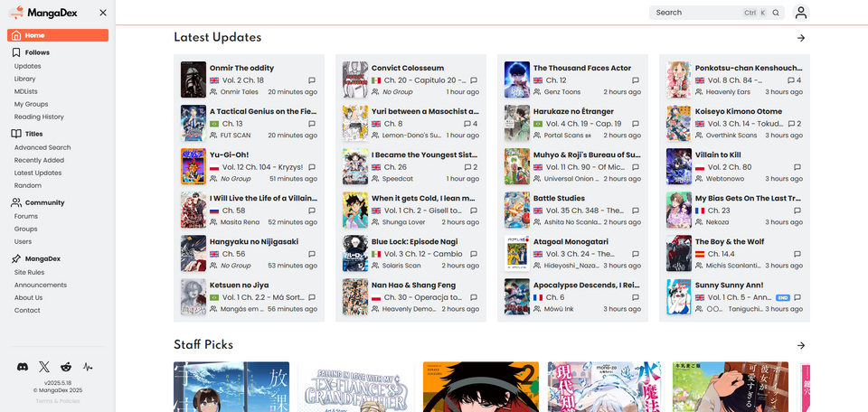Open Announcements in the sidebar
868x412 pixels.
41,286
